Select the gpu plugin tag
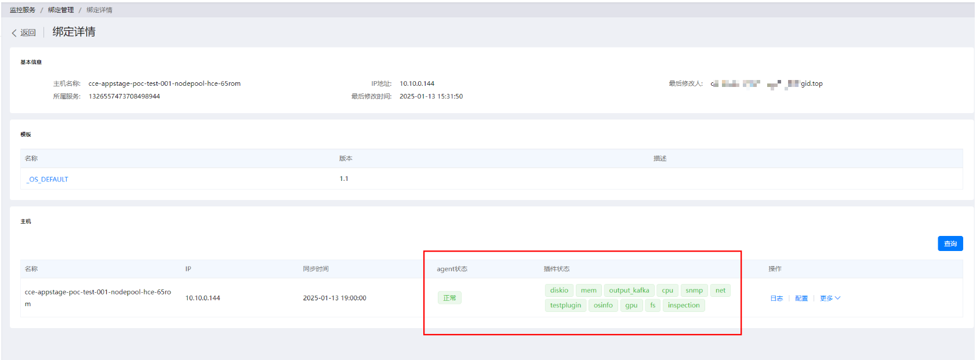Viewport: 980px width, 360px height. [631, 306]
